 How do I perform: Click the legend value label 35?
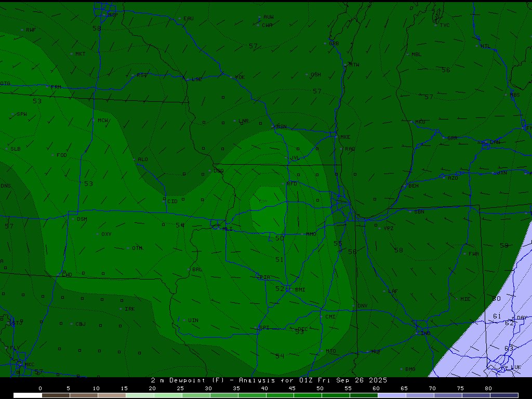coord(236,389)
